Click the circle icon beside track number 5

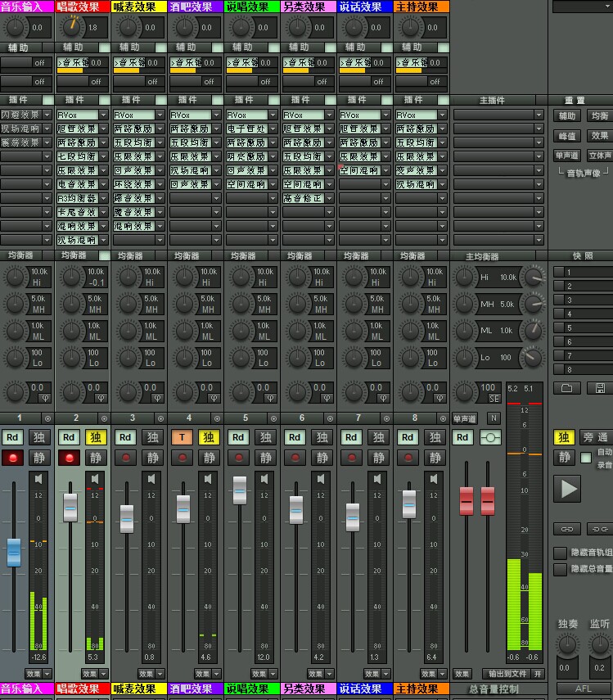pyautogui.click(x=273, y=418)
